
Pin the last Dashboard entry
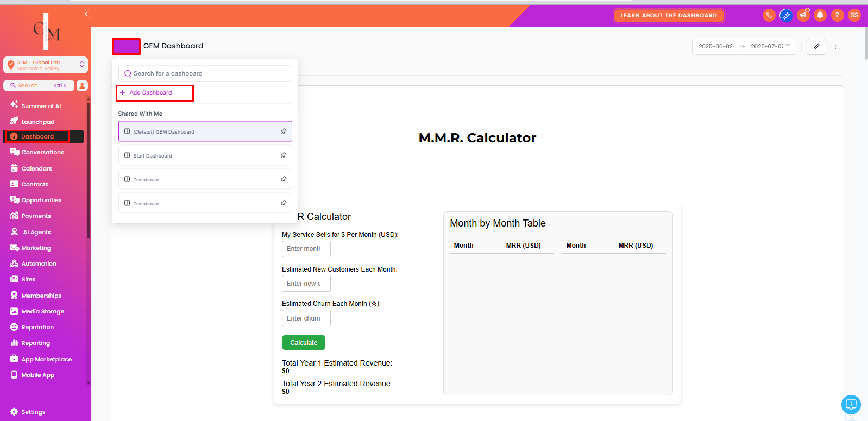coord(284,203)
